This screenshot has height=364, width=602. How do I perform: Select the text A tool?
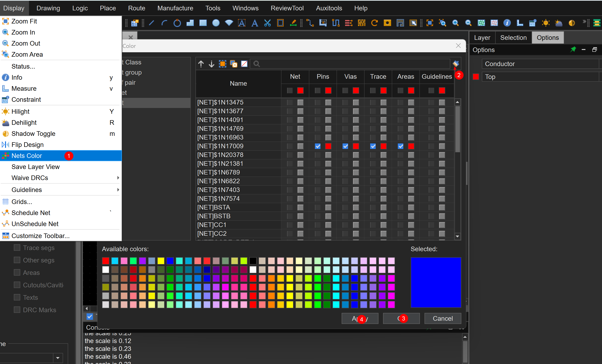click(255, 23)
